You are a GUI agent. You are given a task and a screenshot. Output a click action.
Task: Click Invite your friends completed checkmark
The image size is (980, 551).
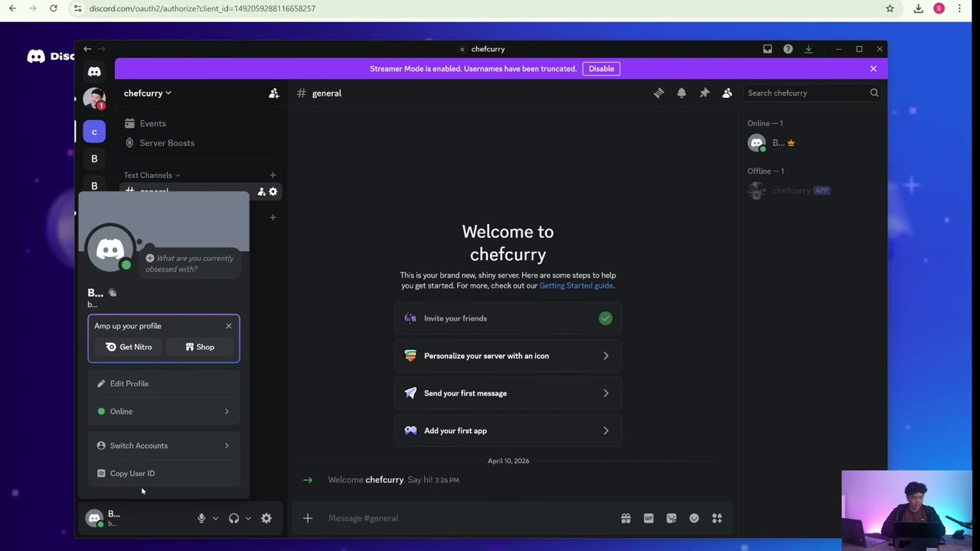tap(606, 318)
